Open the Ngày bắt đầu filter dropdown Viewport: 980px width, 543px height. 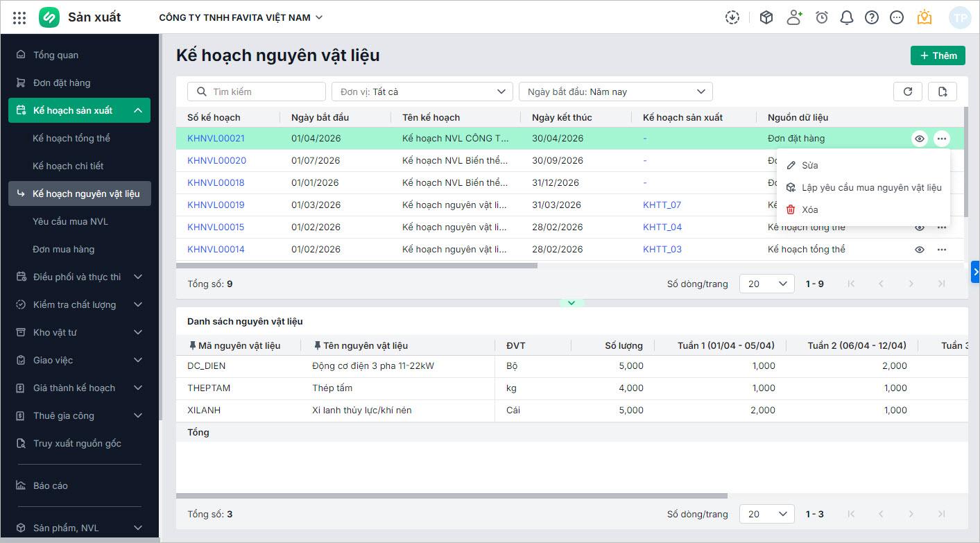coord(615,92)
